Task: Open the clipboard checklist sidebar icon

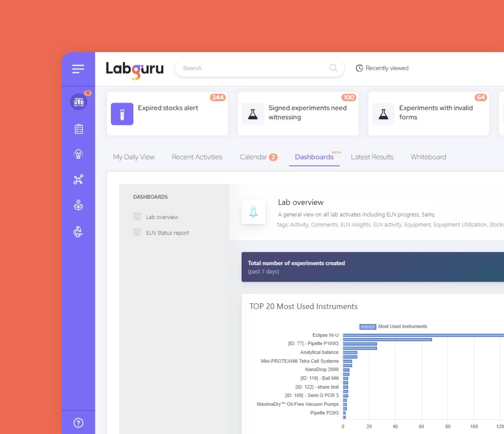Action: [79, 129]
